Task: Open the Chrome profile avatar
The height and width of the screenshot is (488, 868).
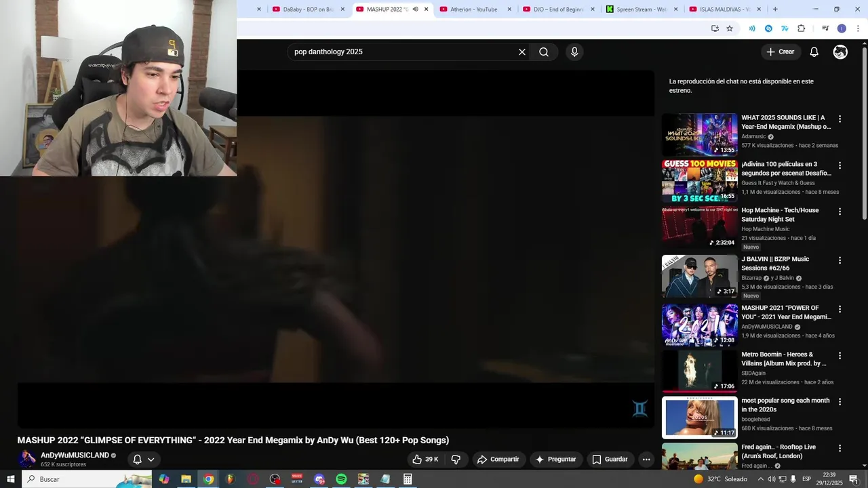Action: 842,28
